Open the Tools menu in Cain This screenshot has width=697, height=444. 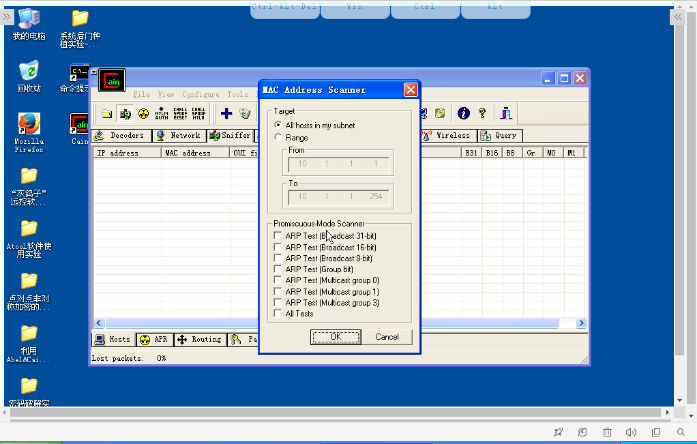coord(237,94)
